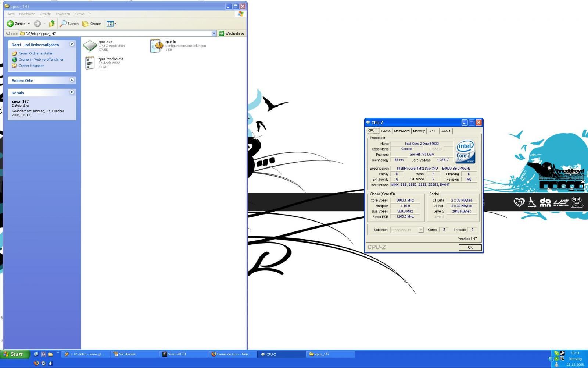Toggle the Ordner folder tree pane
The width and height of the screenshot is (588, 368).
[92, 24]
